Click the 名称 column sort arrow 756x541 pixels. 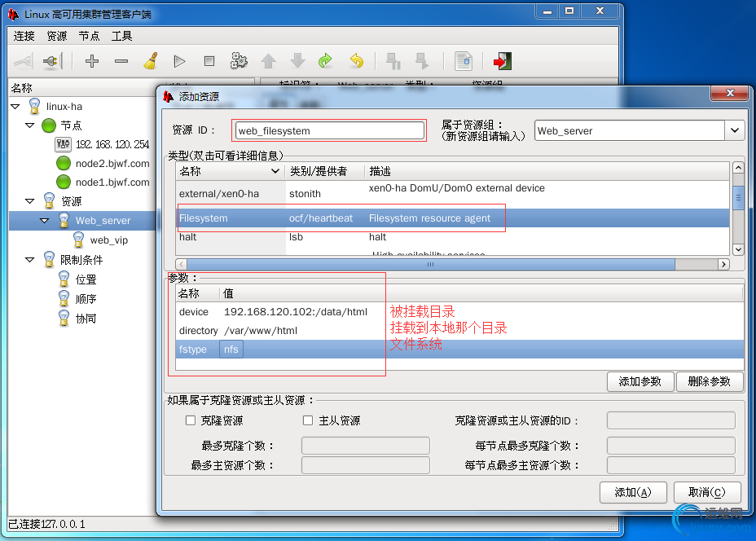coord(275,171)
